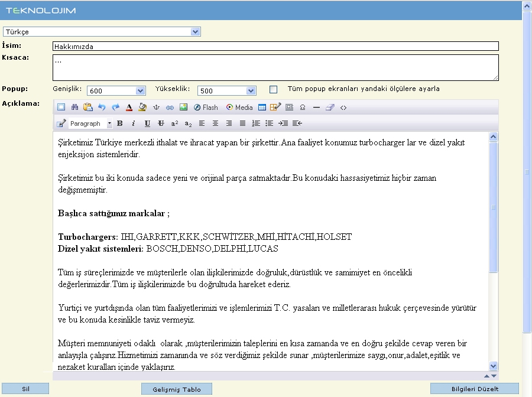Click the line ending with 'HOLSET' brand list

coord(205,237)
